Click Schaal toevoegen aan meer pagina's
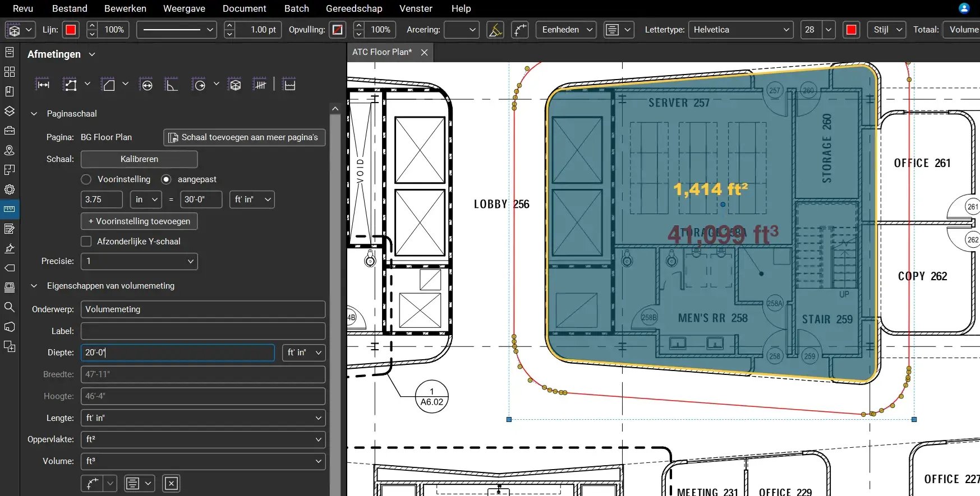 point(244,137)
